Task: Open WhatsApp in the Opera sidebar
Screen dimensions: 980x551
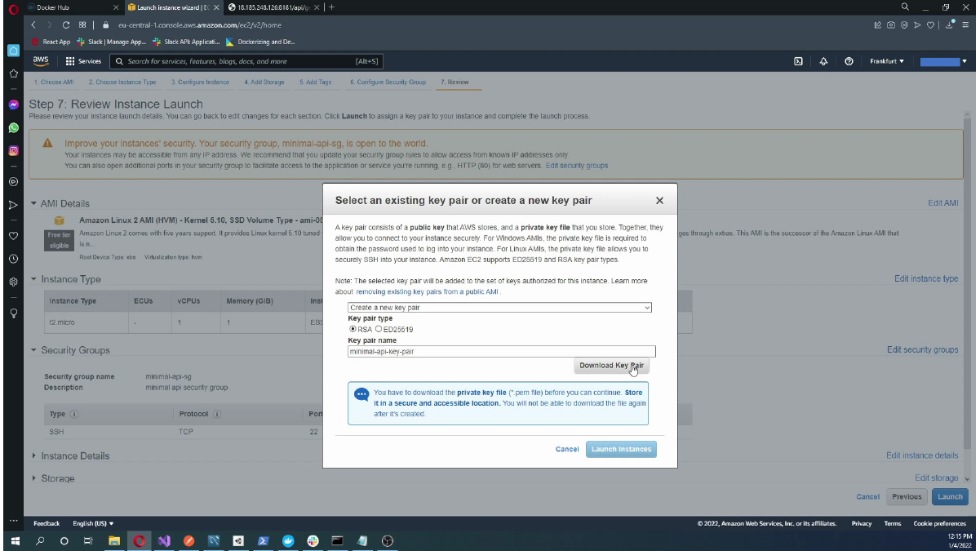Action: (x=13, y=128)
